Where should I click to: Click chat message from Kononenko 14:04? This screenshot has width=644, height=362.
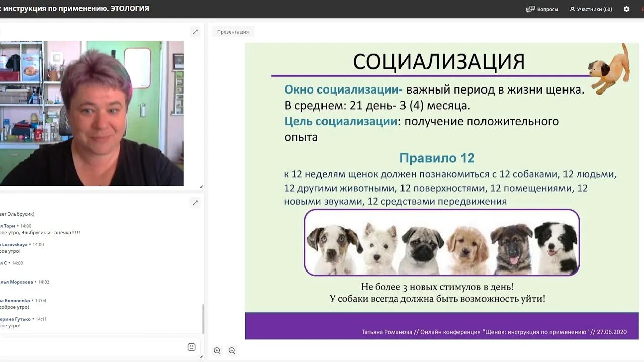click(x=23, y=304)
